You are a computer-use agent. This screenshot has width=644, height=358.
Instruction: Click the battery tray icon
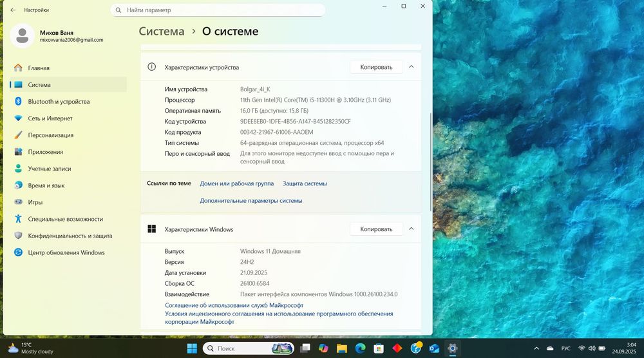click(x=602, y=348)
